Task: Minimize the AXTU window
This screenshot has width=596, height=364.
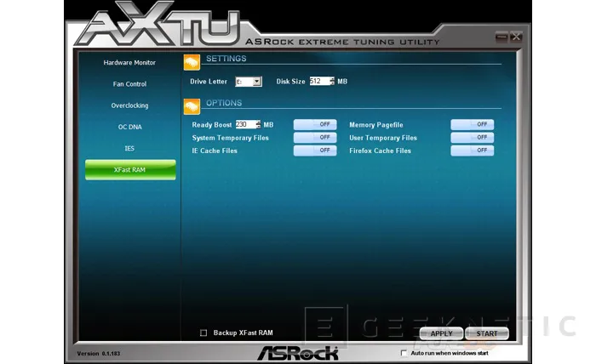Action: click(501, 37)
